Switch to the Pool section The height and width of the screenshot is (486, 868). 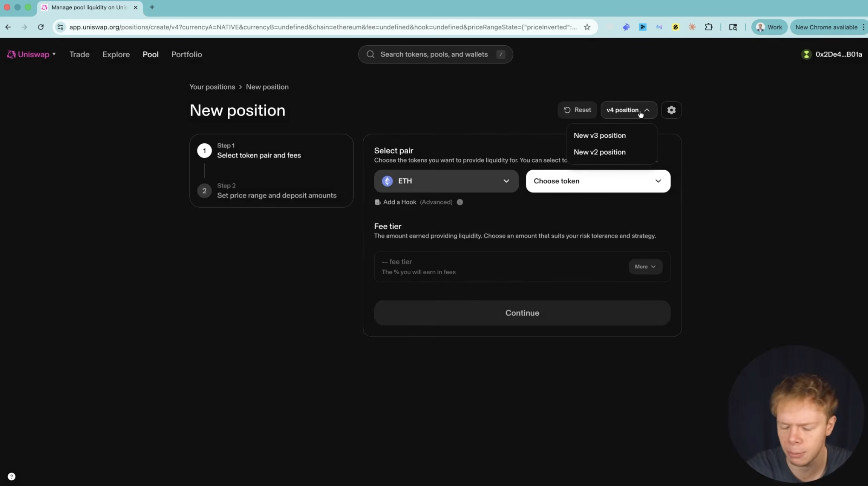pos(150,54)
